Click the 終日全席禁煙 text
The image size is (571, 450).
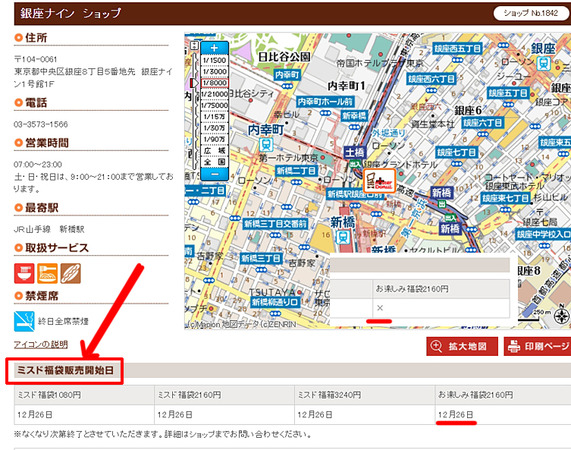[x=63, y=321]
